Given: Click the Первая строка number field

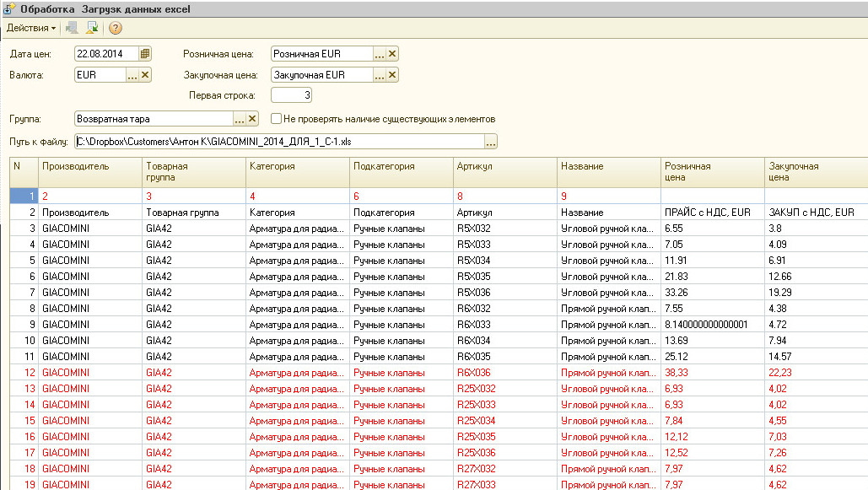Looking at the screenshot, I should 292,95.
